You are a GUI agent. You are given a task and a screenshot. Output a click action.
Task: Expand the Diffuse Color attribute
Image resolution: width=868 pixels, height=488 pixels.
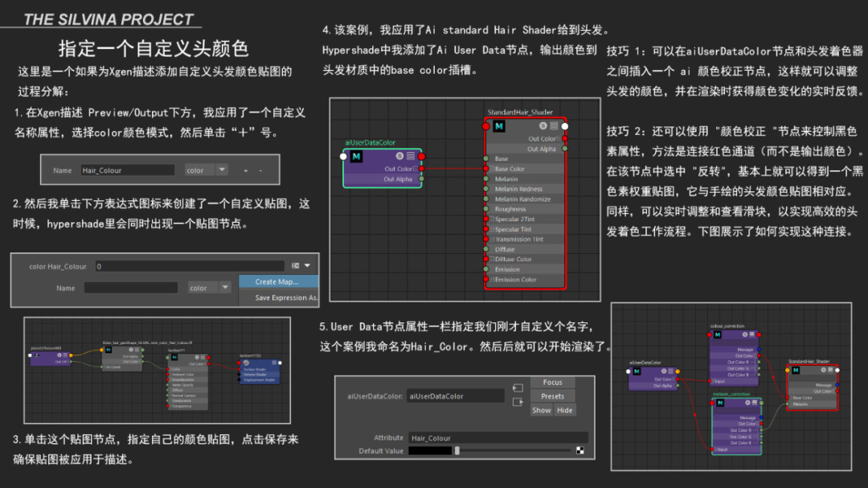point(492,259)
